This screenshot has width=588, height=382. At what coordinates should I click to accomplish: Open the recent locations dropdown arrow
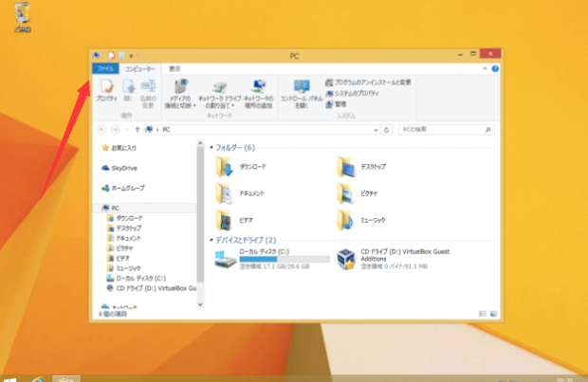127,129
